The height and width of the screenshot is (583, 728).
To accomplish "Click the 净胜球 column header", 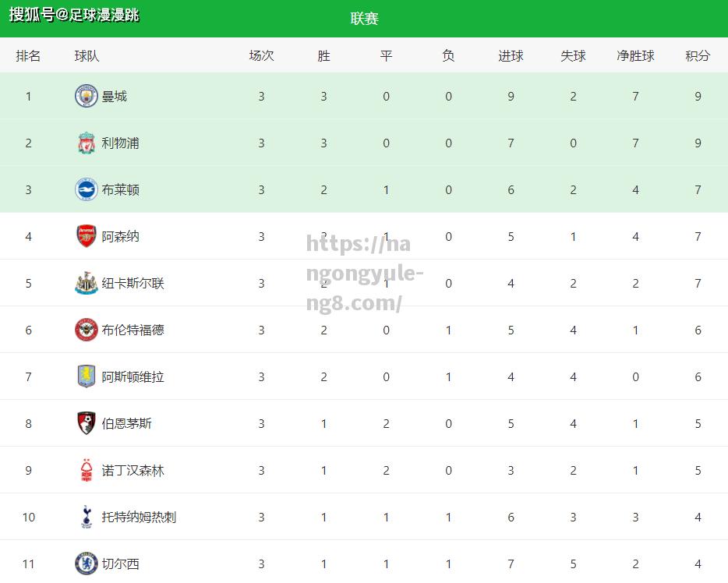I will pyautogui.click(x=635, y=55).
